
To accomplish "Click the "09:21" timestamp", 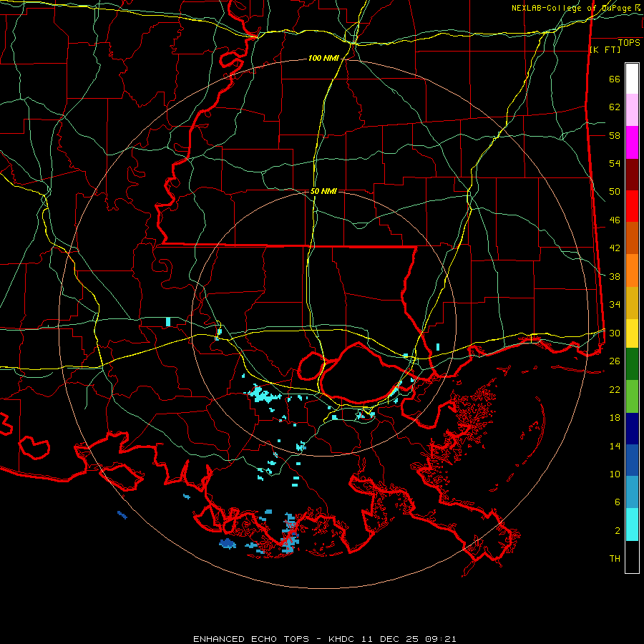I will [x=439, y=639].
